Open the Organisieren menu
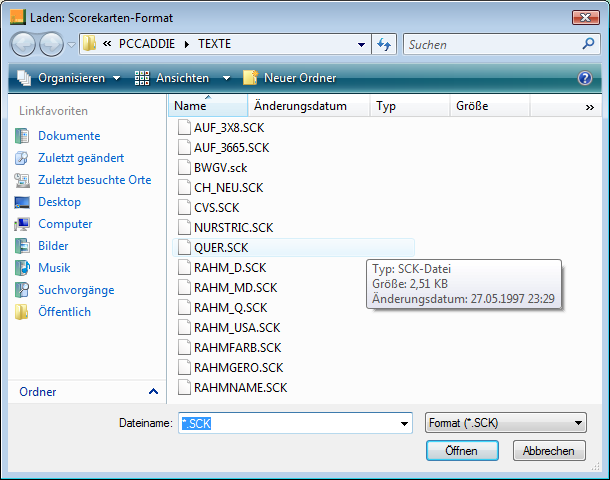 point(70,78)
